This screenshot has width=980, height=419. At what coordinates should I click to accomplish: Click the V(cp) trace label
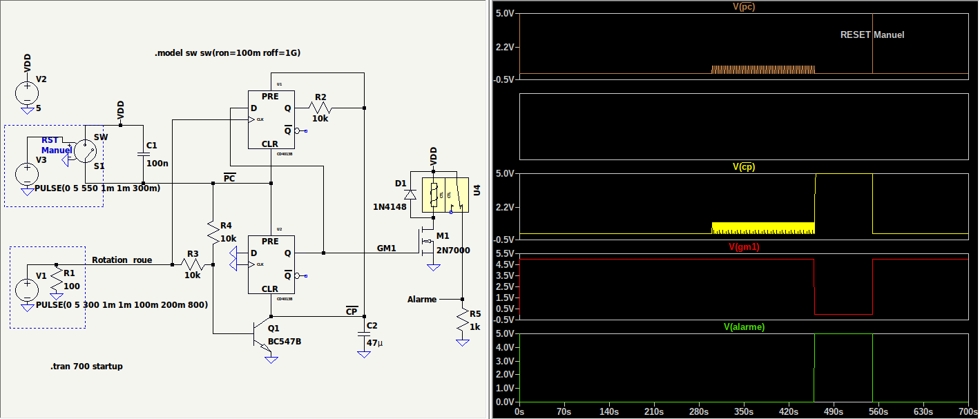pos(743,166)
